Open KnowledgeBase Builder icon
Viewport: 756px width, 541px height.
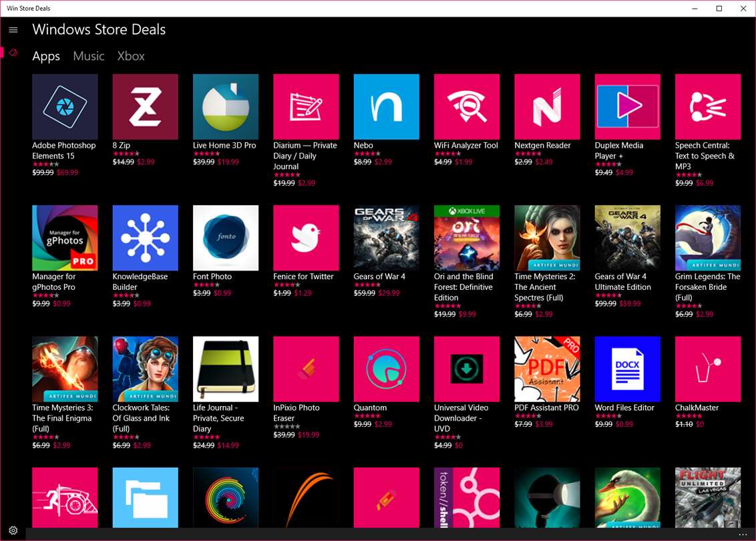(145, 238)
